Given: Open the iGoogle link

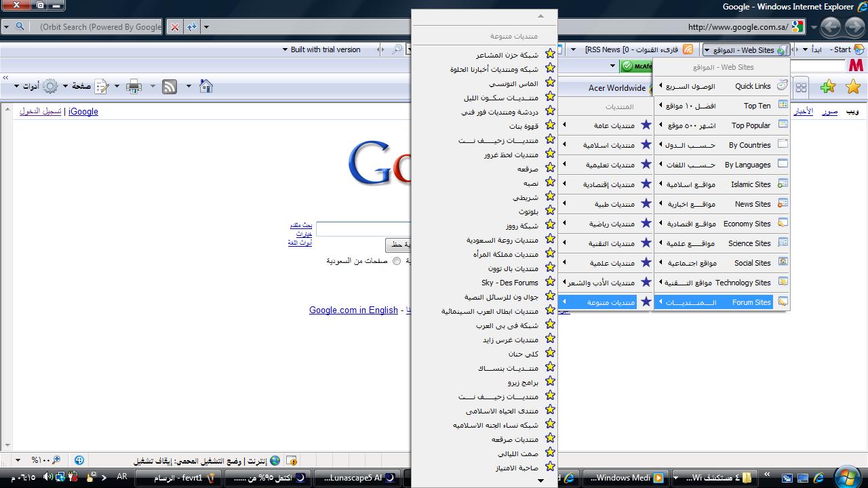Looking at the screenshot, I should pos(83,111).
